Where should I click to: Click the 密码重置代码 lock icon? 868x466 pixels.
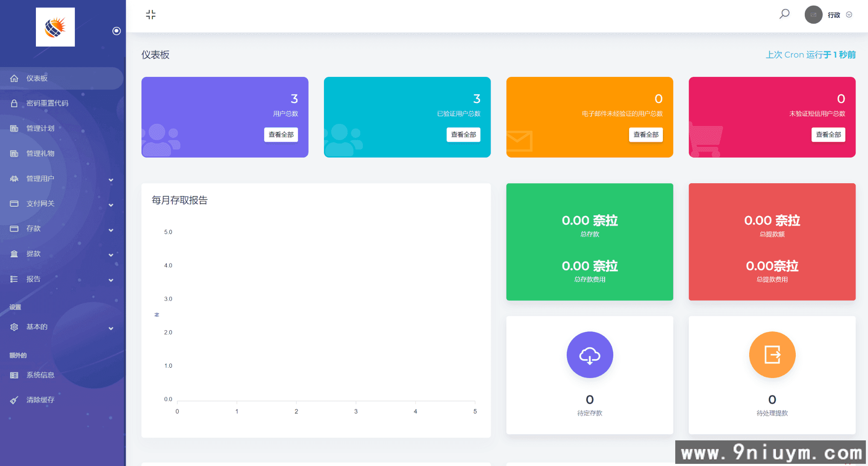pos(14,103)
